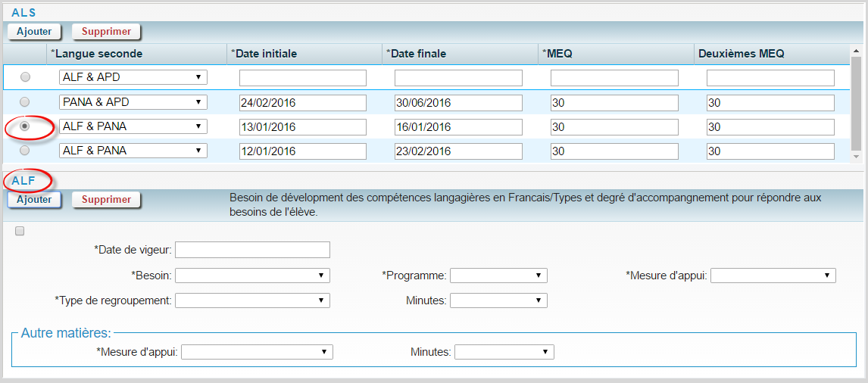Open Mesure d'appui dropdown in Autre matières
The height and width of the screenshot is (383, 868).
(x=257, y=352)
